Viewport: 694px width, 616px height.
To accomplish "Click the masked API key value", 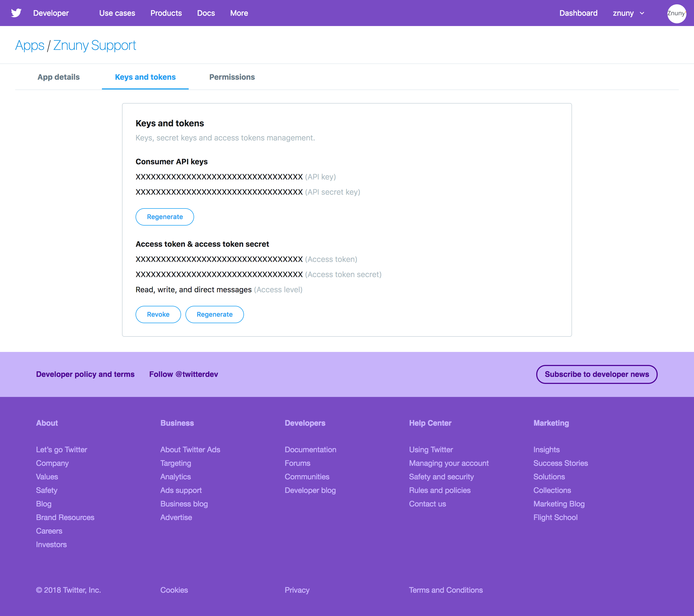I will [219, 177].
